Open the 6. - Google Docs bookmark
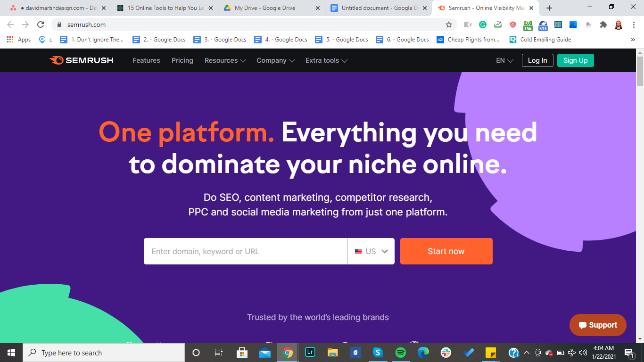 coord(403,40)
